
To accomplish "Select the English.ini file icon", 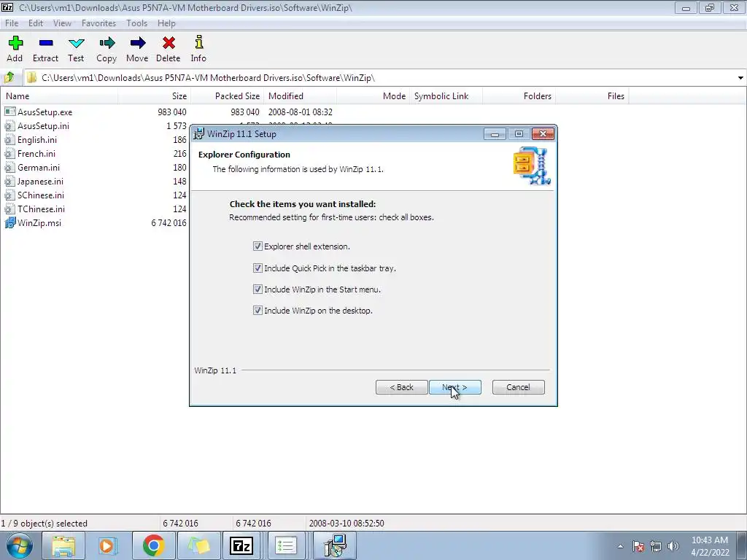I will click(10, 139).
